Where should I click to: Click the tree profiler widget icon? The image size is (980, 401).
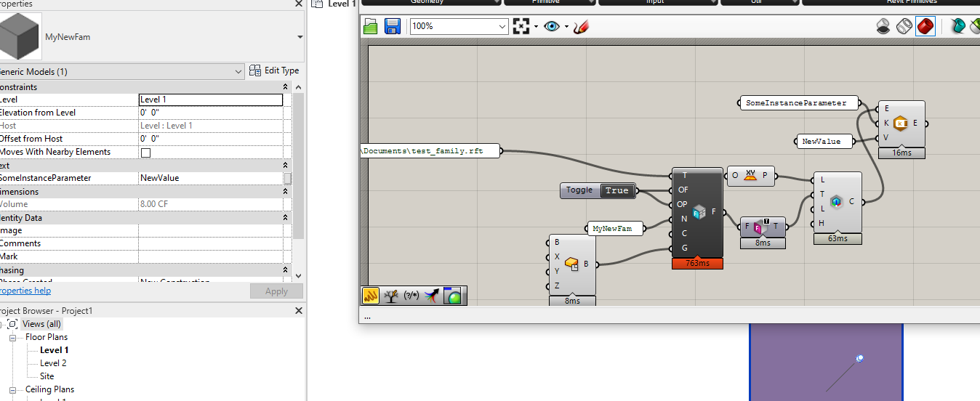tap(392, 296)
